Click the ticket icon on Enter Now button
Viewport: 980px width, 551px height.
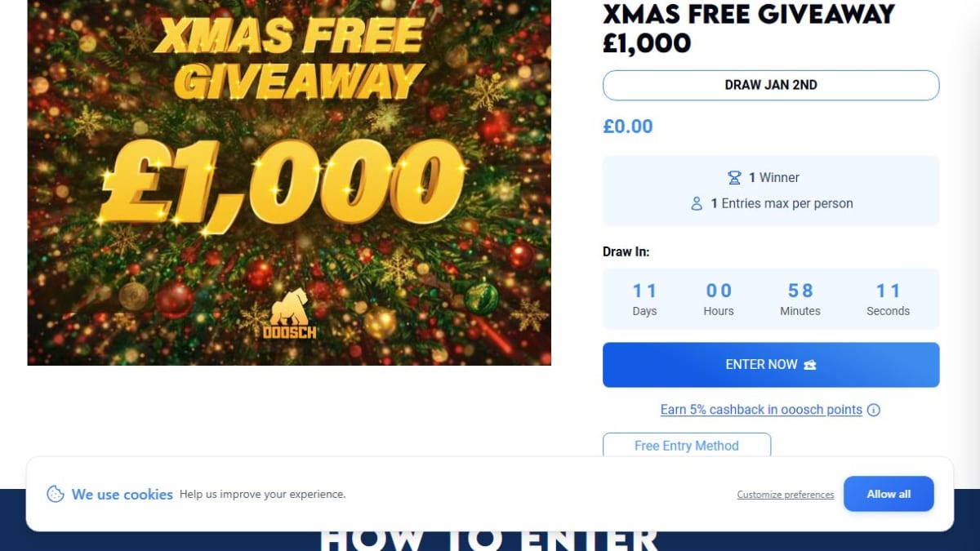[x=810, y=365]
